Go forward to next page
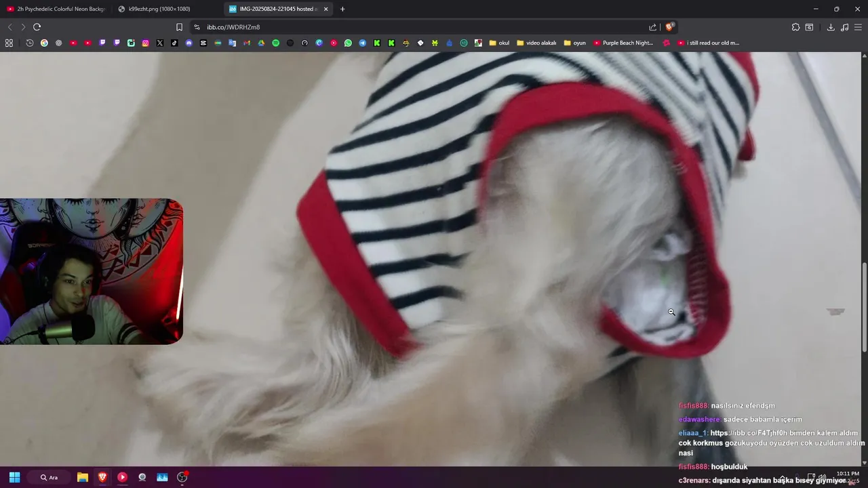868x488 pixels. click(22, 27)
